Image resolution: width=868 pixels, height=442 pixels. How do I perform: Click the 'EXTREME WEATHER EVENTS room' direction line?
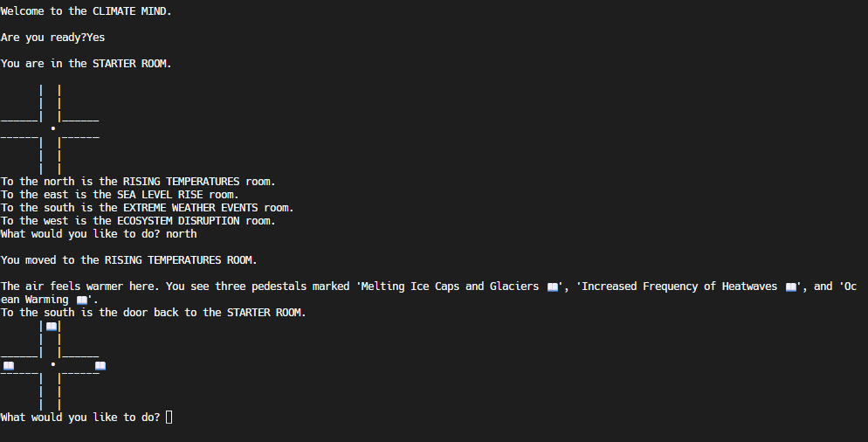tap(148, 208)
